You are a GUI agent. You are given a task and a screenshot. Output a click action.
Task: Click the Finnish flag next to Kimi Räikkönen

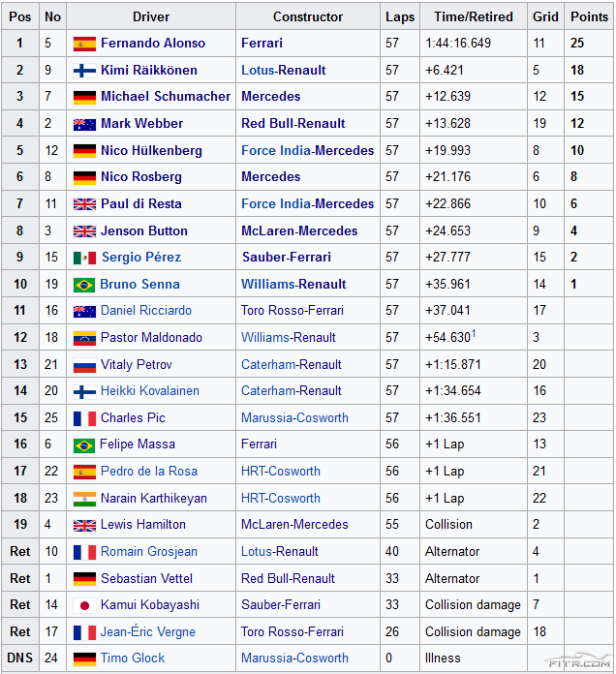(84, 71)
